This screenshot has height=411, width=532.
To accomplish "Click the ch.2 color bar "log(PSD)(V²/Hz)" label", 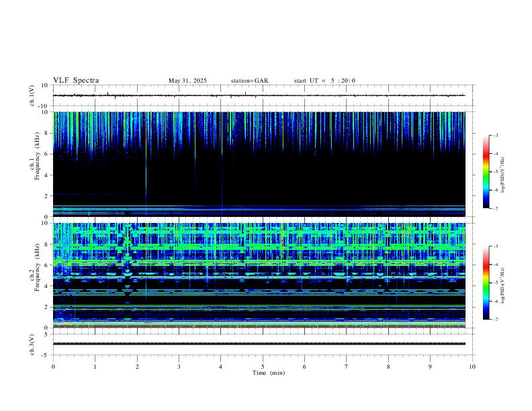I will [x=503, y=285].
